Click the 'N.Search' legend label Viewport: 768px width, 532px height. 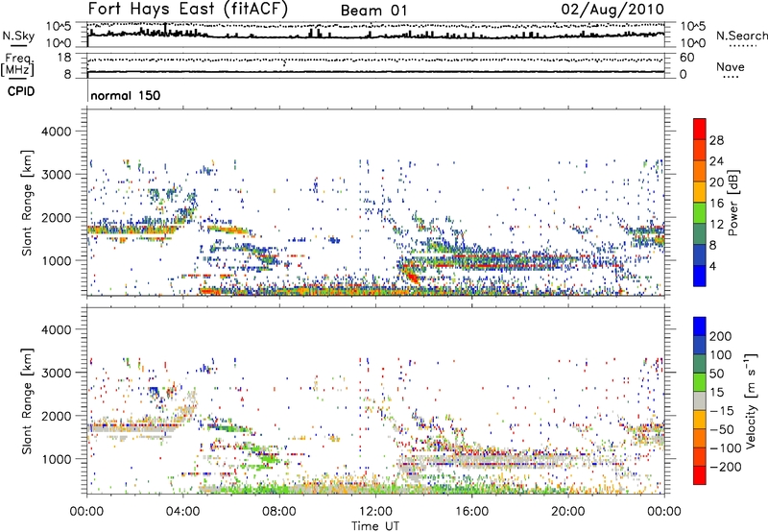[742, 36]
